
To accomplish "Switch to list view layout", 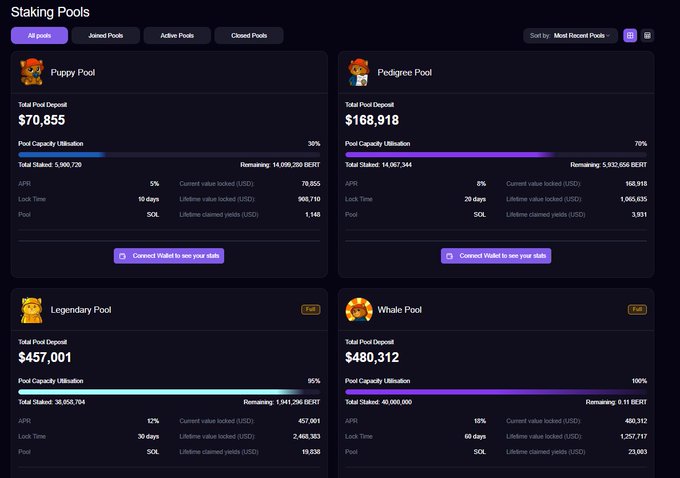I will (x=647, y=36).
